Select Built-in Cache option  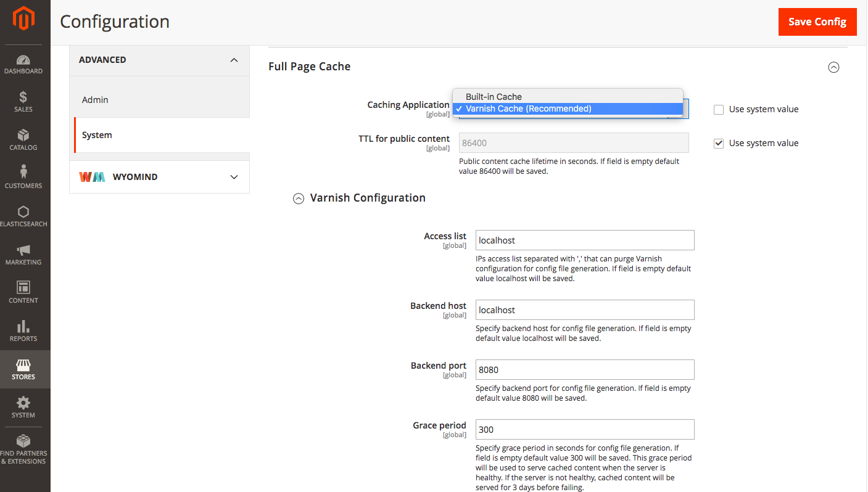494,97
